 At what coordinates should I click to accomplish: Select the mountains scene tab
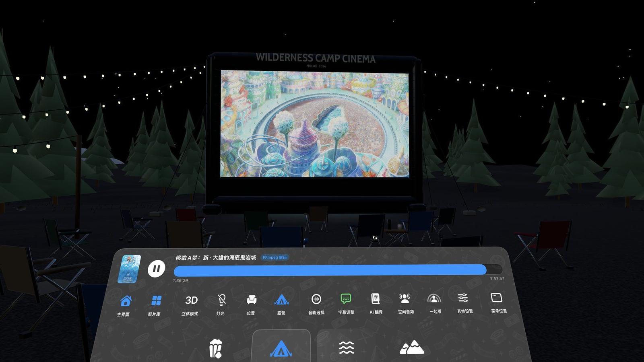tap(411, 347)
